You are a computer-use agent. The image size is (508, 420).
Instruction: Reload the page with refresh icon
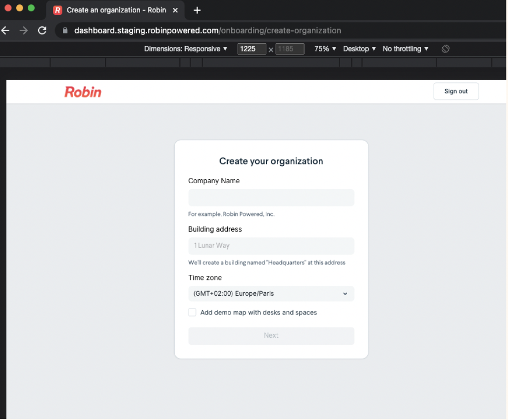click(42, 31)
